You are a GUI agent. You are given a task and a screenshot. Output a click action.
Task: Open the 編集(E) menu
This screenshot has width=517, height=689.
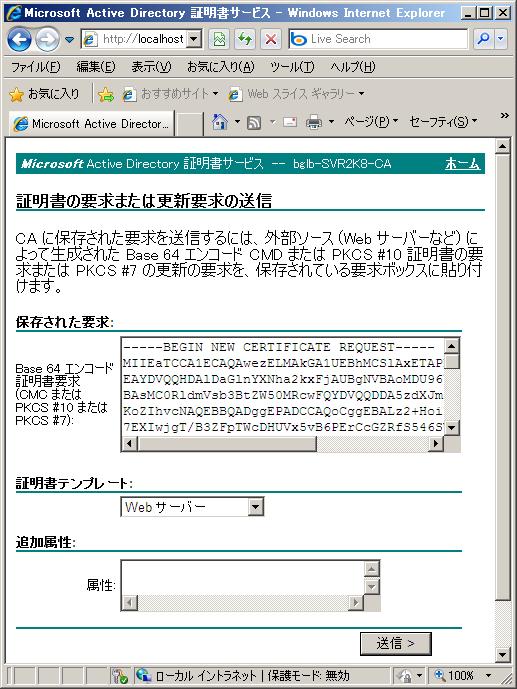(96, 67)
